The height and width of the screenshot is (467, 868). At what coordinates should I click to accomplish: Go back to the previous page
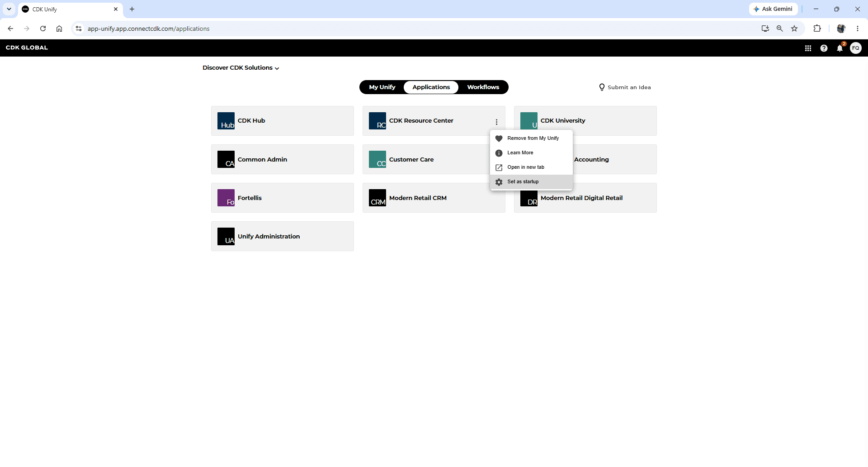(x=10, y=29)
